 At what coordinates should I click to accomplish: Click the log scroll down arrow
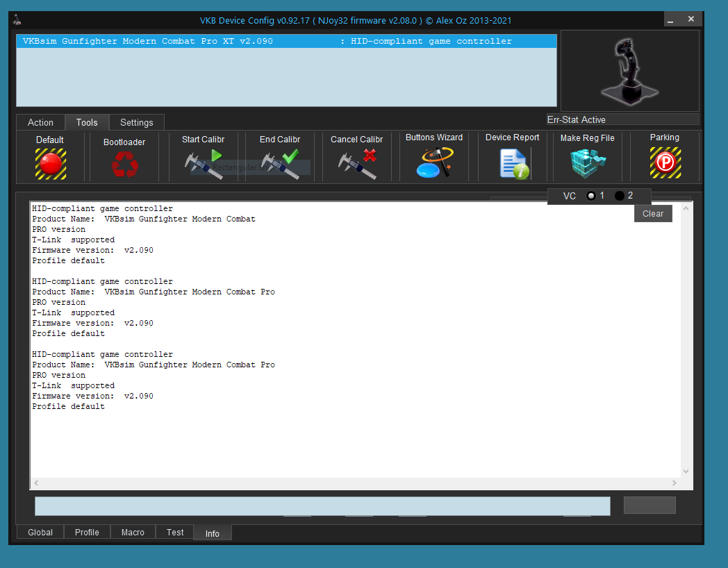tap(686, 471)
